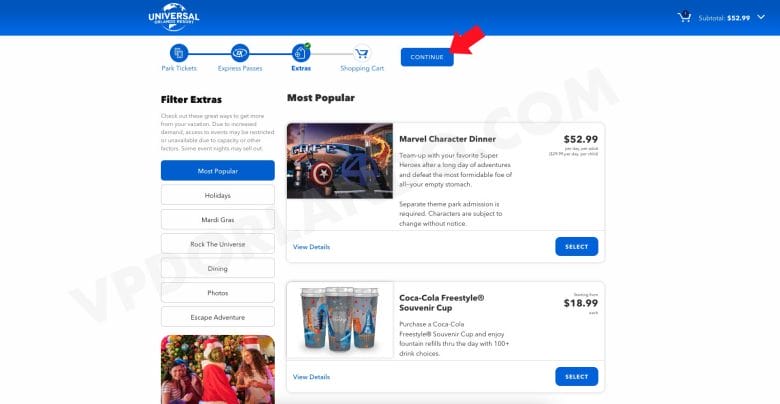This screenshot has height=404, width=780.
Task: Filter extras by Mardi Gras
Action: [217, 220]
